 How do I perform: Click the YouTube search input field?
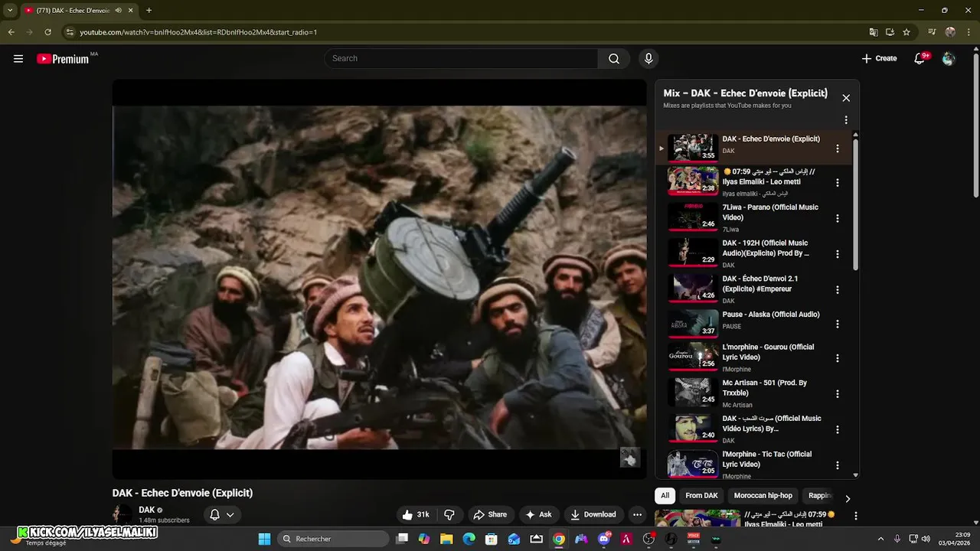point(462,58)
